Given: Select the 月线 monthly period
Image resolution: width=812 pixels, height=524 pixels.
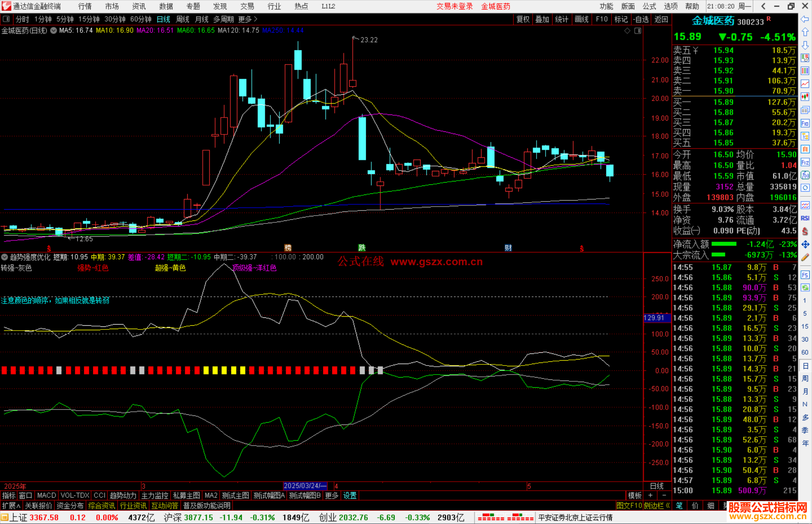Looking at the screenshot, I should (202, 19).
